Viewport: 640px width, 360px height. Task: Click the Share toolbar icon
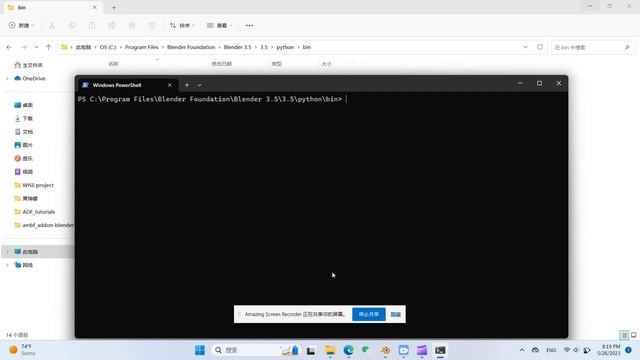[x=132, y=25]
